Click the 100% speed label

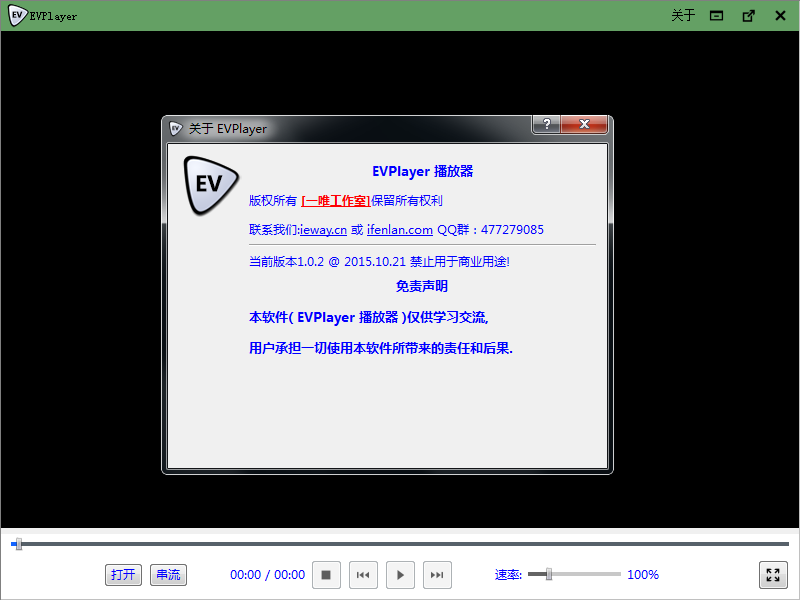tap(643, 574)
